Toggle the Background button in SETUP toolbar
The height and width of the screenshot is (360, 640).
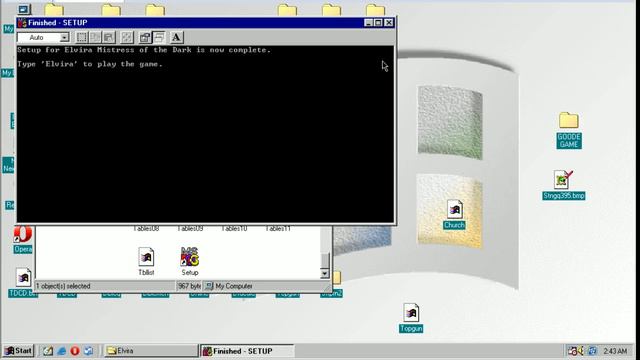tap(159, 38)
